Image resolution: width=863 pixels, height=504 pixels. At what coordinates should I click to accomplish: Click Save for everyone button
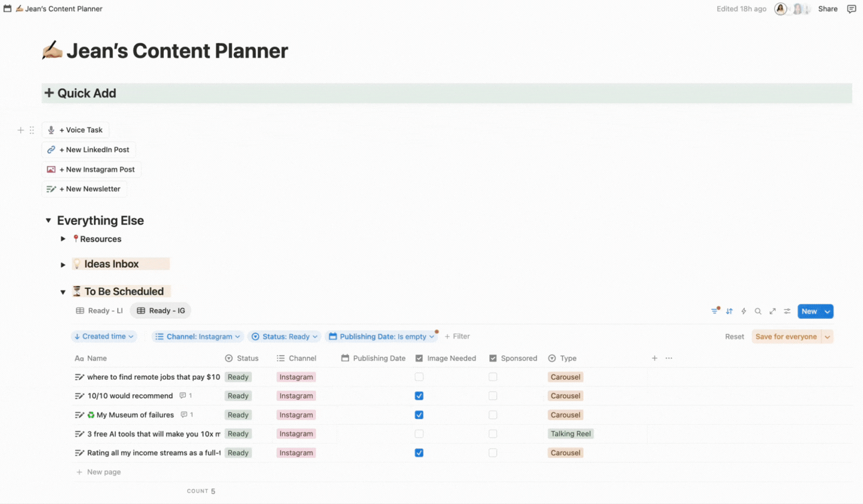tap(786, 337)
